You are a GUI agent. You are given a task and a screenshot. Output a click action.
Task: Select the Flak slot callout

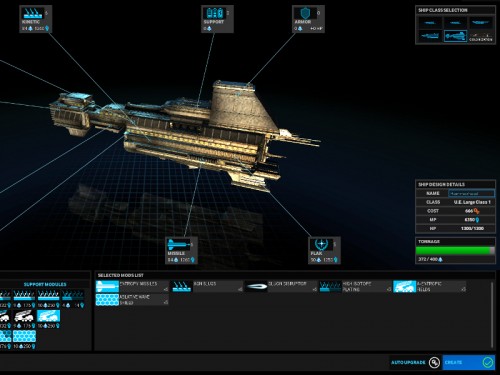(324, 250)
